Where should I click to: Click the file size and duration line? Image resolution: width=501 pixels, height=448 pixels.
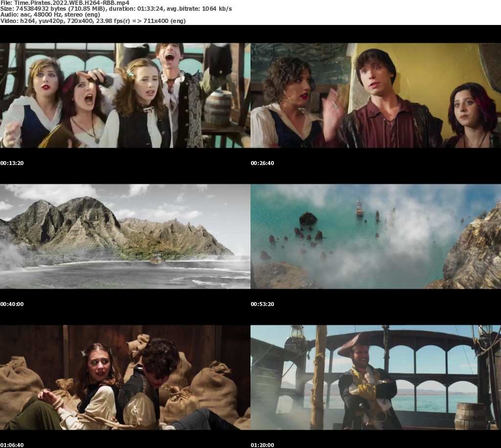point(116,9)
